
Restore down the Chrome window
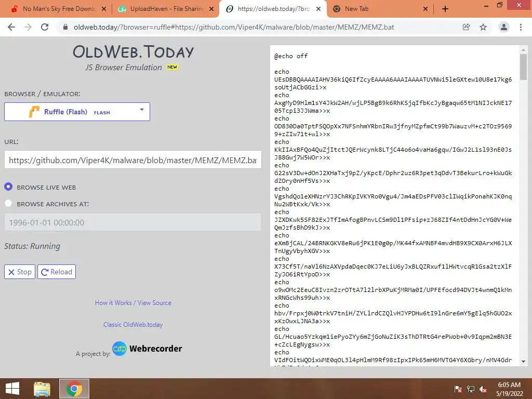click(500, 5)
